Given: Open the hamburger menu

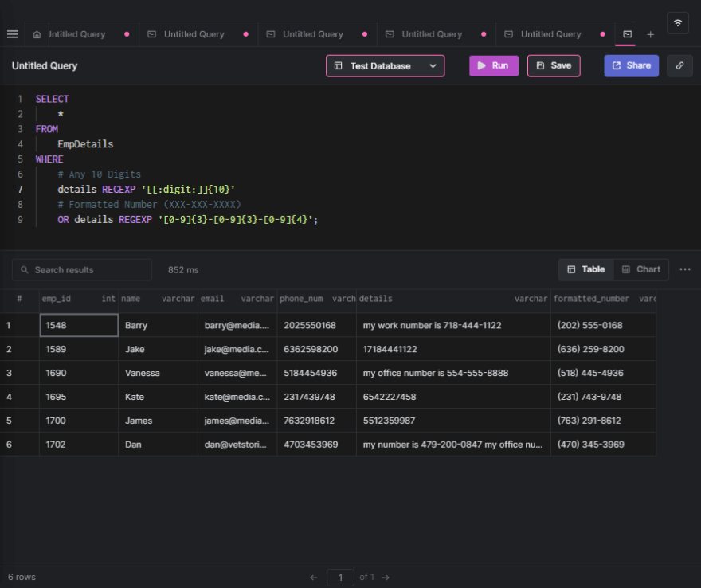Looking at the screenshot, I should 13,34.
